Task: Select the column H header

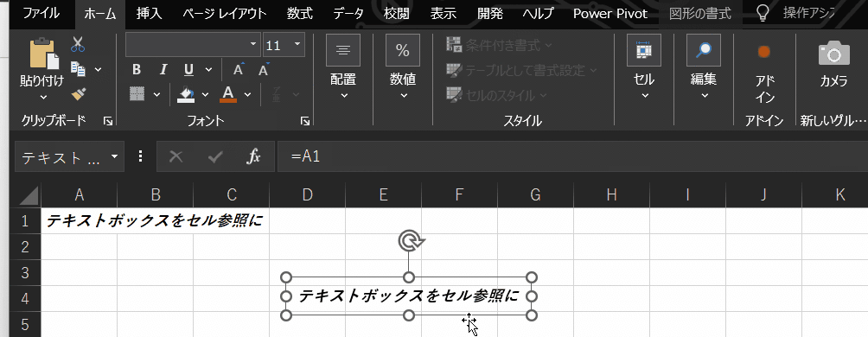Action: pyautogui.click(x=611, y=194)
